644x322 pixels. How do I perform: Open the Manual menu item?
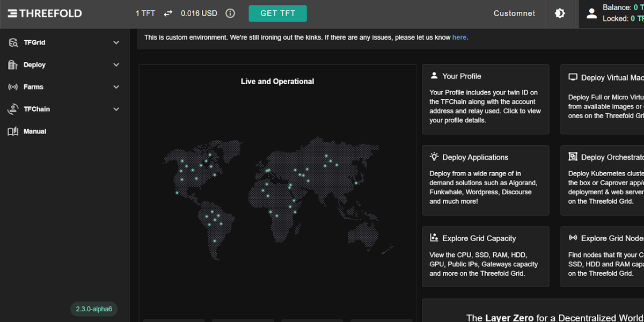(35, 131)
